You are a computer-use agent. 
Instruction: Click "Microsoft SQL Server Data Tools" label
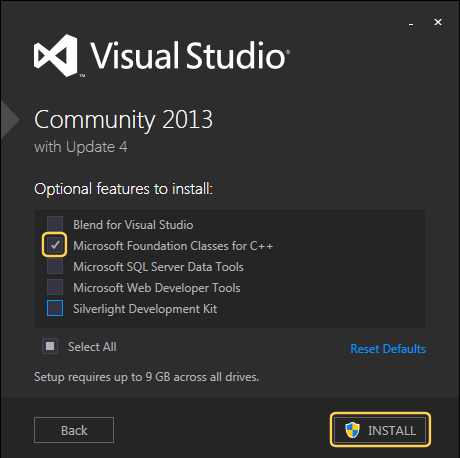pos(159,267)
